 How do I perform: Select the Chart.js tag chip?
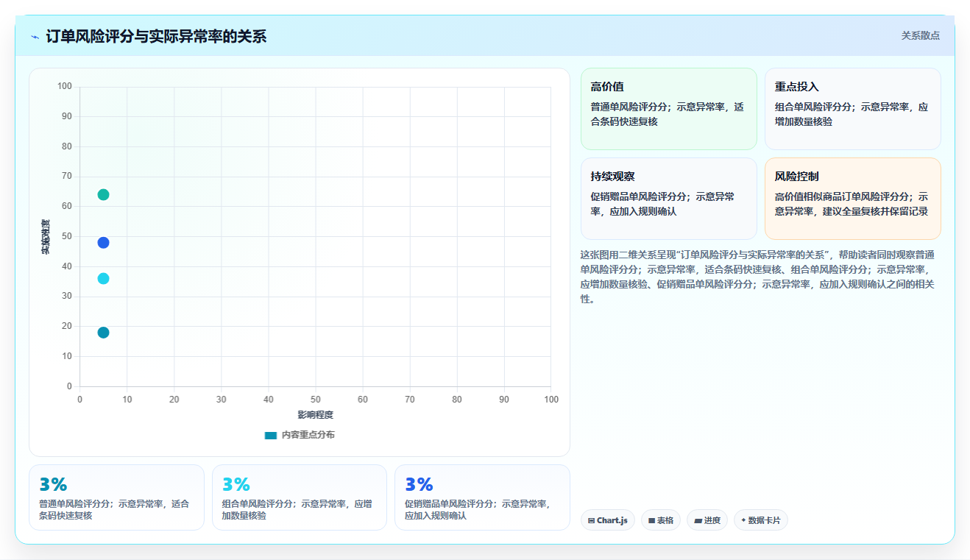point(608,520)
